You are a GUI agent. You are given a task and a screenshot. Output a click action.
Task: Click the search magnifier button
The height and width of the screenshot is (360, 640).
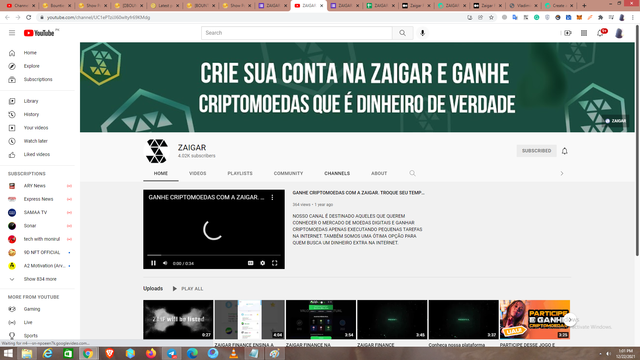(402, 33)
